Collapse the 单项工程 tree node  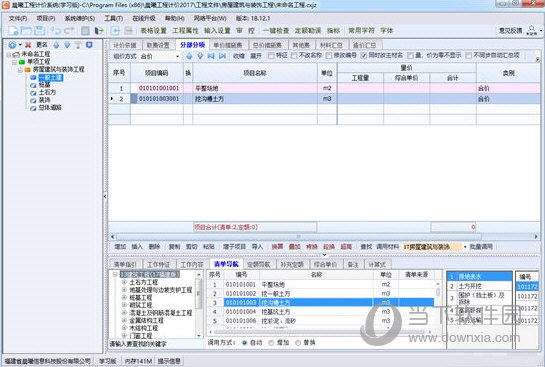(x=14, y=62)
